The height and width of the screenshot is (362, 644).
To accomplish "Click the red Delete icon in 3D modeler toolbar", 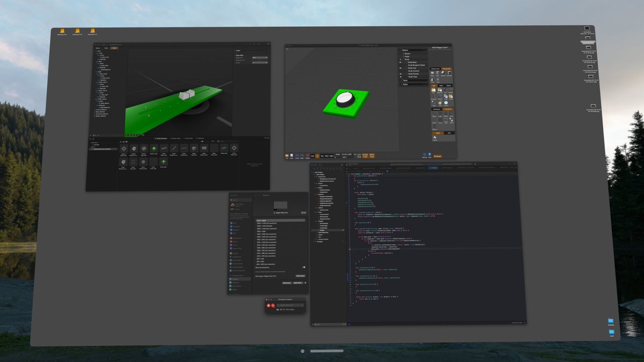I will coord(308,155).
